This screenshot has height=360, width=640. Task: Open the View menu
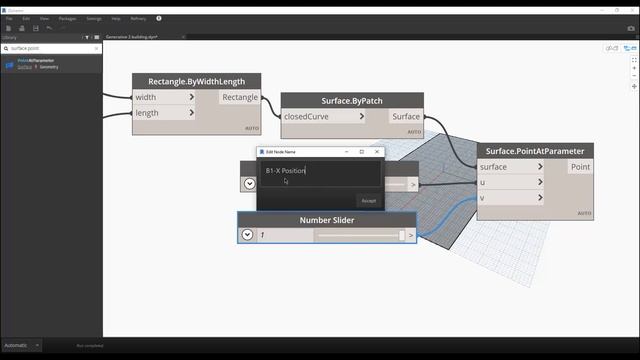coord(44,19)
